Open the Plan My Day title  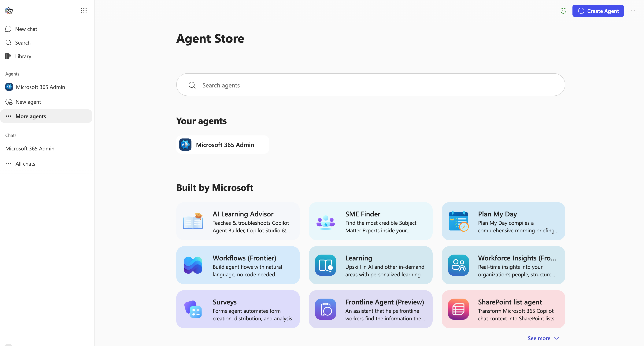[497, 214]
